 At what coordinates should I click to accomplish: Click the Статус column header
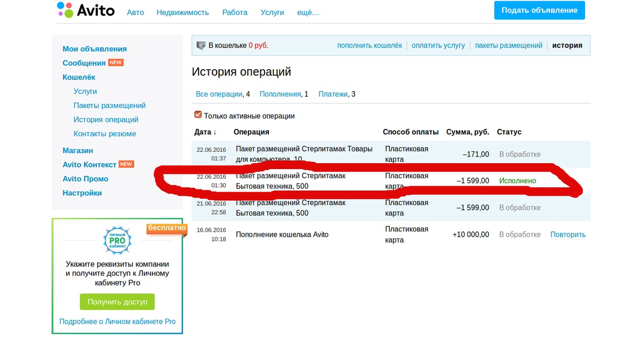pos(509,132)
